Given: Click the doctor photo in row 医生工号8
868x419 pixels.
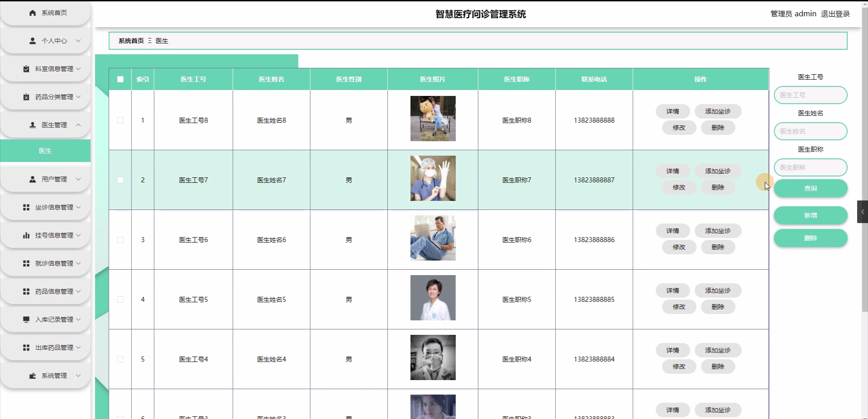Looking at the screenshot, I should [x=433, y=119].
